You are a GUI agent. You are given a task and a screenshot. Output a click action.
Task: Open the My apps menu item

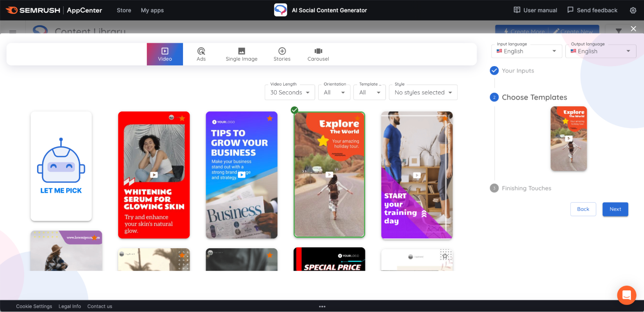(152, 10)
